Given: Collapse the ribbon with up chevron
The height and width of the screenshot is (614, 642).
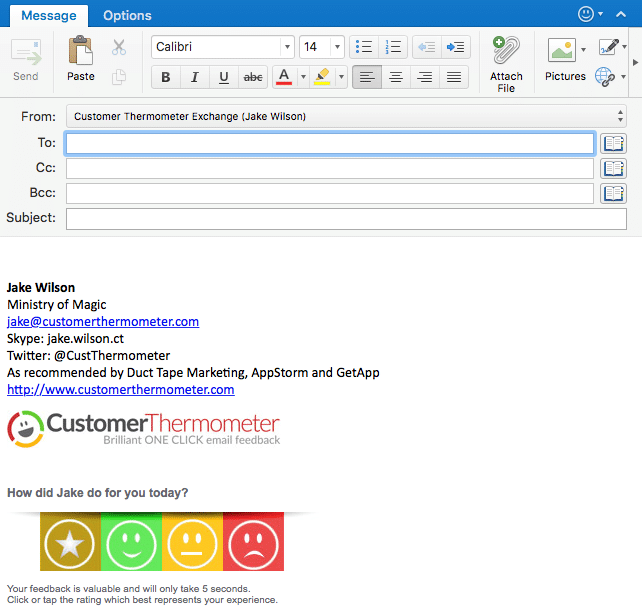Looking at the screenshot, I should pos(621,15).
